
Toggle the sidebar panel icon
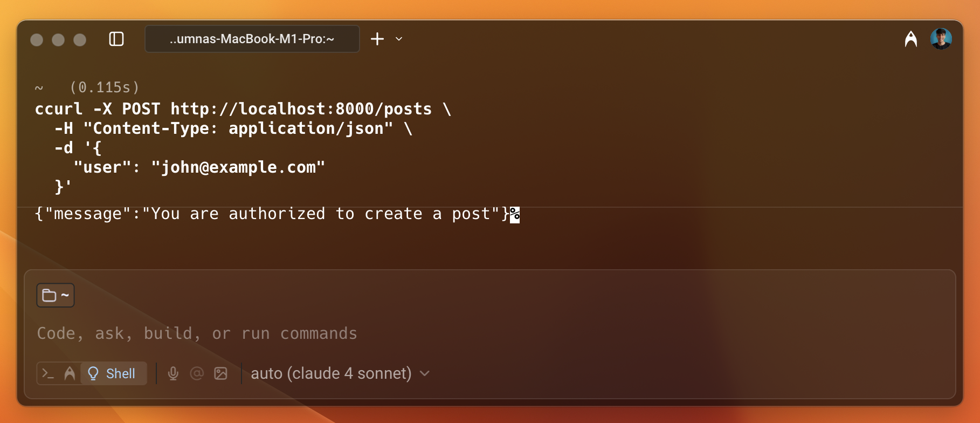[x=116, y=39]
